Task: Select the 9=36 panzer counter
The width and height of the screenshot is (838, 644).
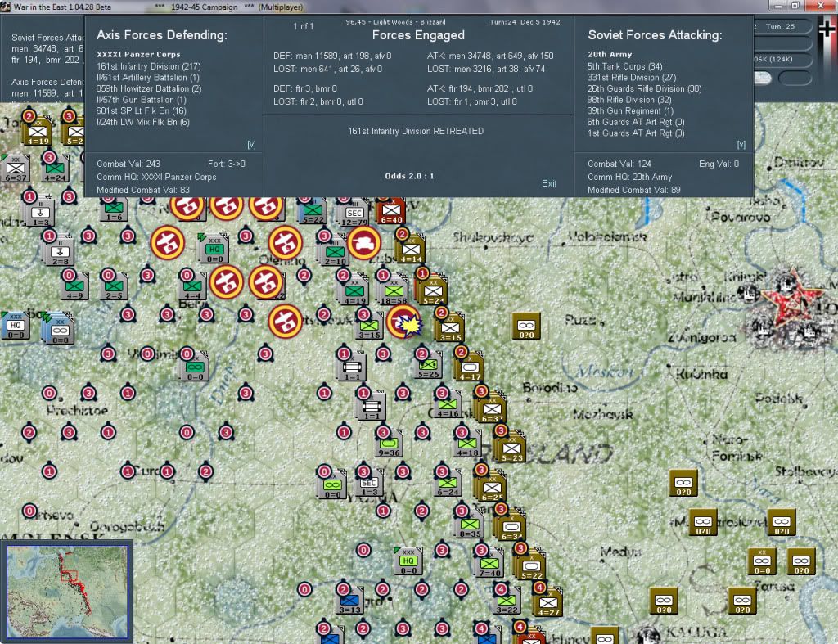Action: (389, 445)
